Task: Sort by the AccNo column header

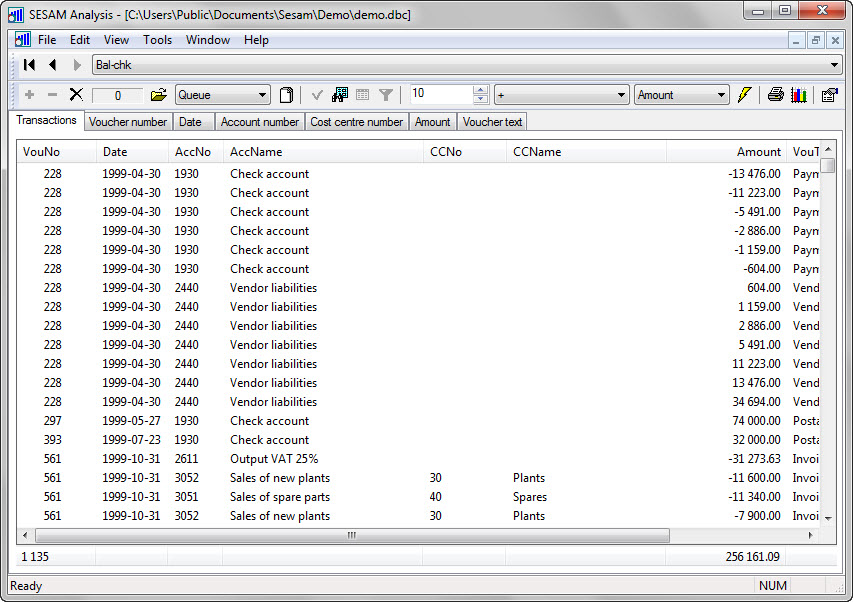Action: click(x=196, y=152)
